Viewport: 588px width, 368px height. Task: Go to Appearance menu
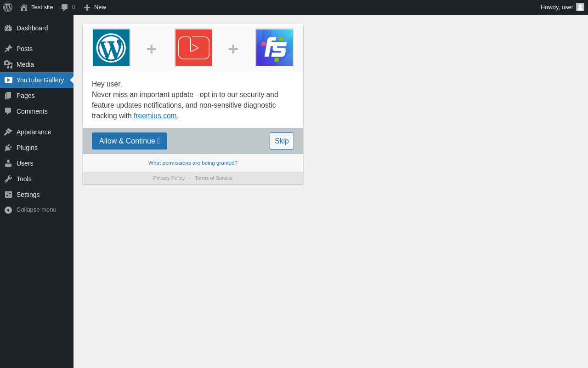click(37, 132)
